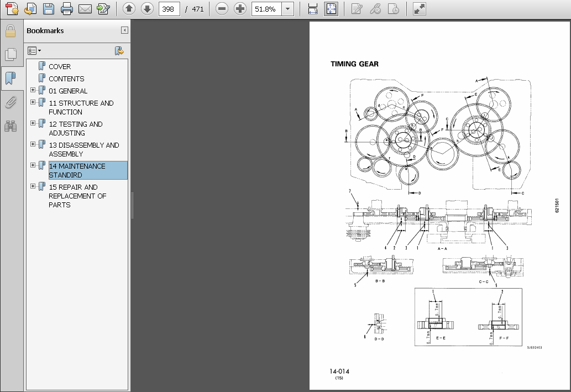Viewport: 571px width, 392px height.
Task: Click the Email envelope icon
Action: (x=85, y=9)
